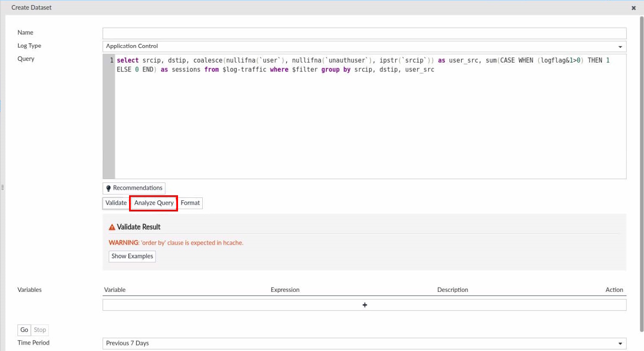Screen dimensions: 644x351
Task: Click line number 1 in the query gutter
Action: [112, 60]
